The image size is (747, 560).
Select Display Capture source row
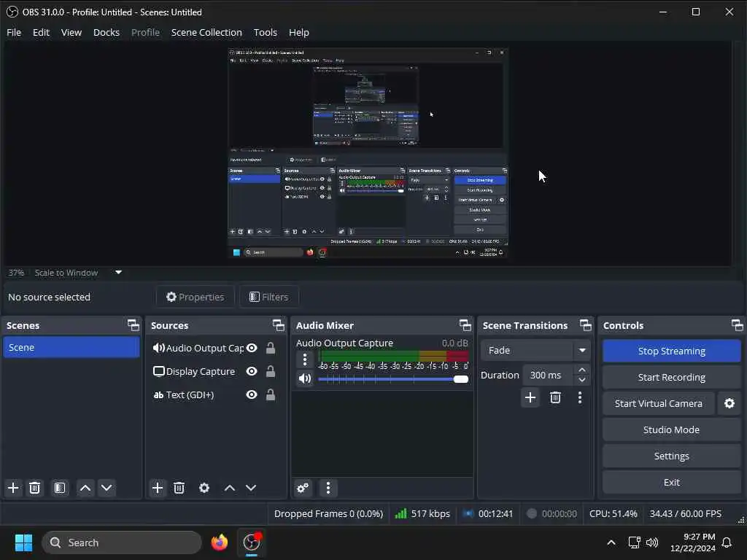(x=214, y=371)
